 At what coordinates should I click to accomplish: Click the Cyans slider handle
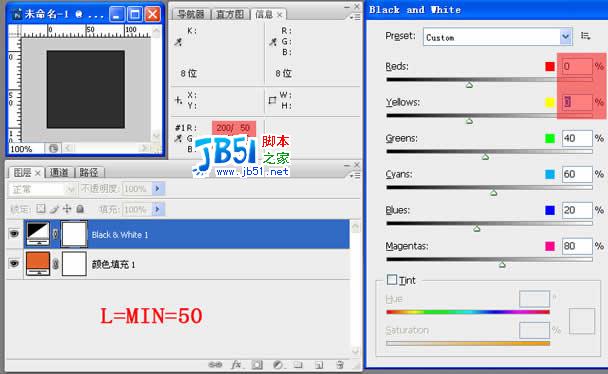tap(494, 192)
